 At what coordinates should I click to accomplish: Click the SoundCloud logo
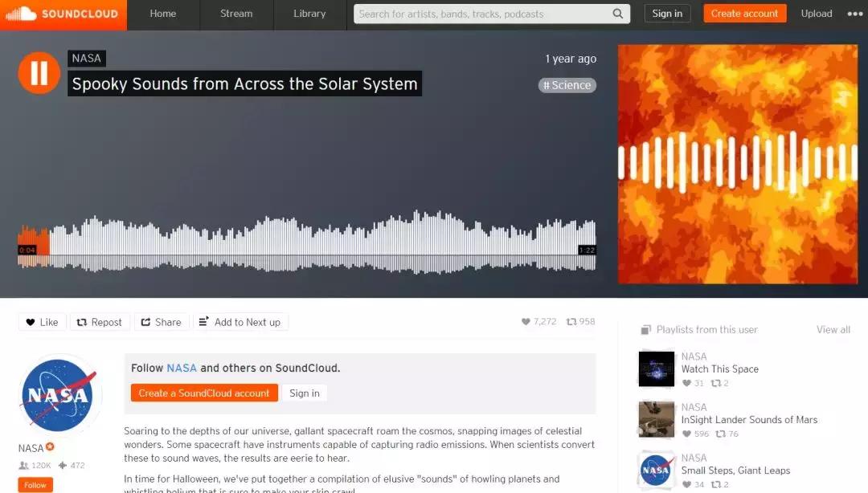click(x=63, y=14)
